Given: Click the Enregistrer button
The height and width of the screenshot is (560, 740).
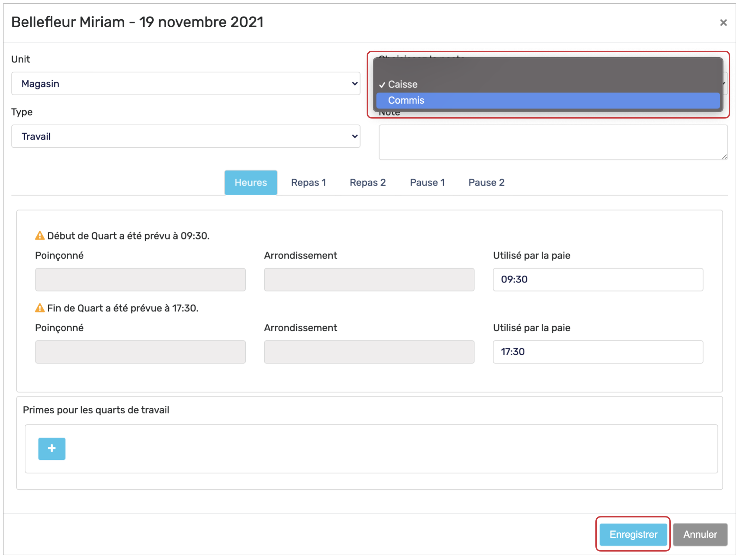Looking at the screenshot, I should [x=633, y=534].
